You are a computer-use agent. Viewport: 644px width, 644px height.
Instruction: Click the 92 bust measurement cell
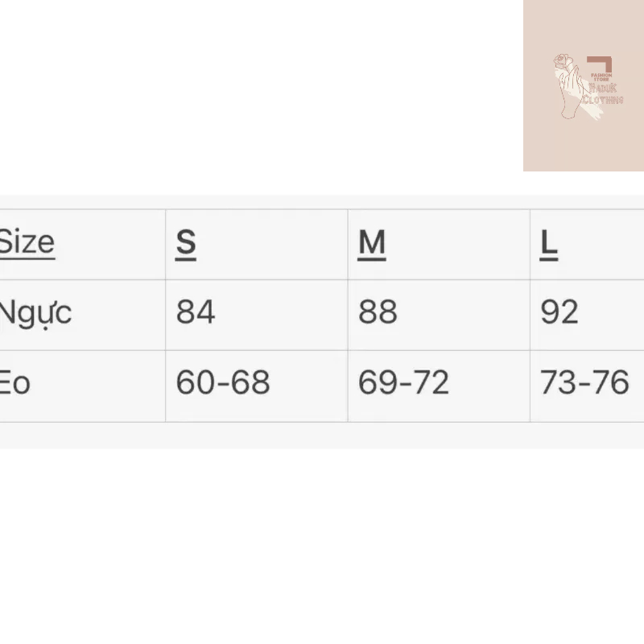coord(559,312)
